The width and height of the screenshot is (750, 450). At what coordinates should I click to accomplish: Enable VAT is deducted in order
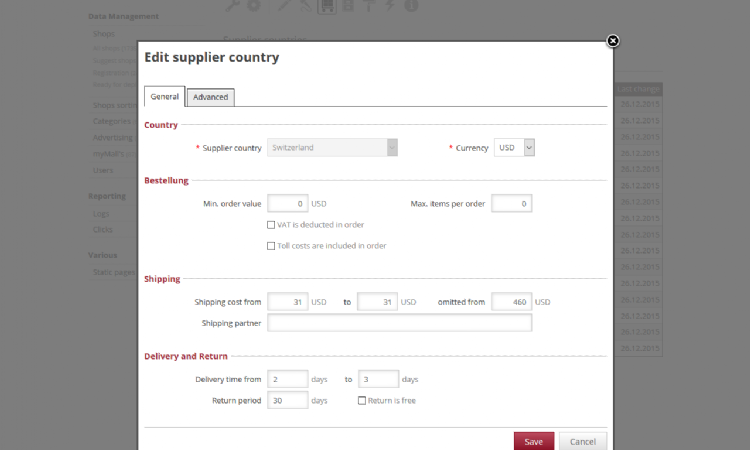coord(271,225)
